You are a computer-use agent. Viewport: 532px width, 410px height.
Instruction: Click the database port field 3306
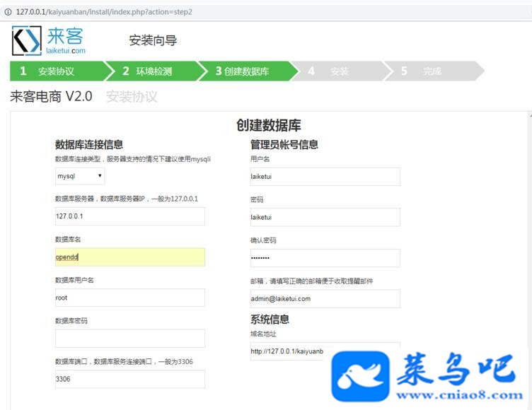[x=130, y=379]
